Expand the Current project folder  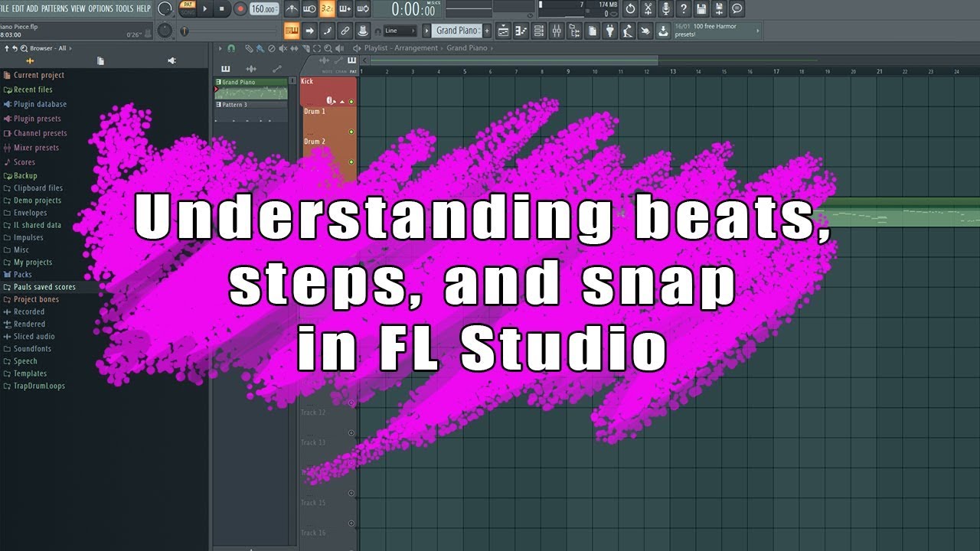pos(38,75)
